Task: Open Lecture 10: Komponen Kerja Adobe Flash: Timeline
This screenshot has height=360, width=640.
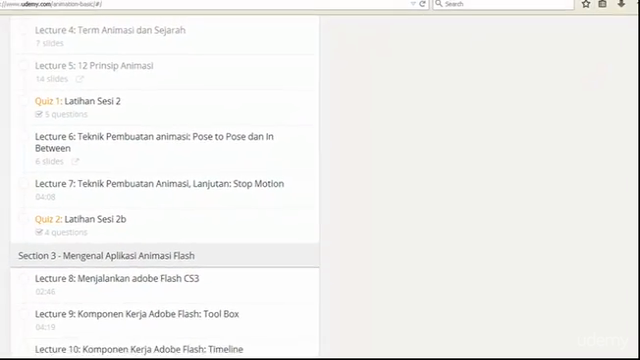Action: click(139, 350)
